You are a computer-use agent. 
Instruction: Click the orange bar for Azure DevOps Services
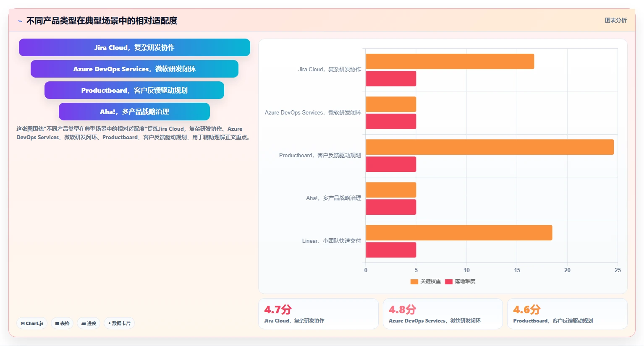(x=391, y=104)
